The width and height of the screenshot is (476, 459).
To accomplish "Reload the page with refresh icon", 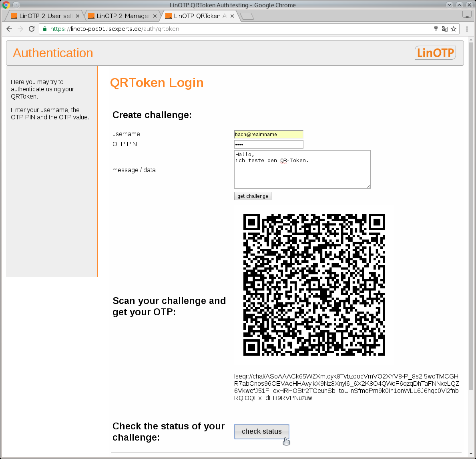I will click(32, 29).
